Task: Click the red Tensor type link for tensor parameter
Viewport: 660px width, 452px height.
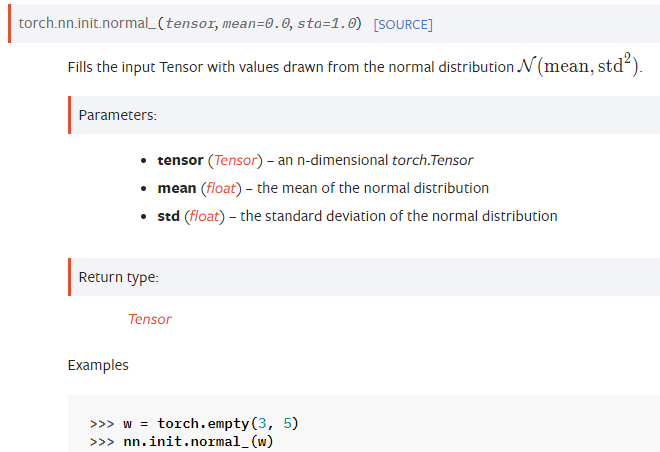Action: pos(235,160)
